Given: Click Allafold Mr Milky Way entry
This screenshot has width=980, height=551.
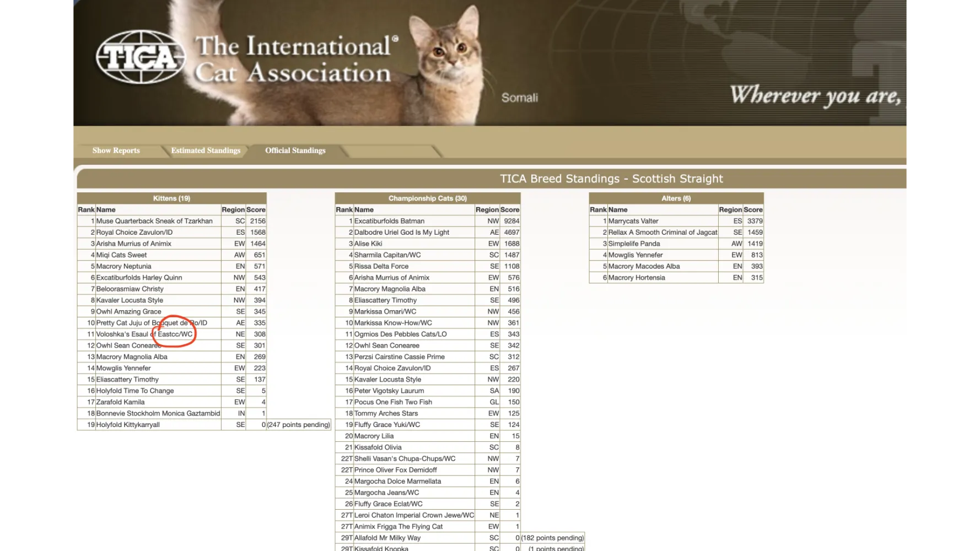Looking at the screenshot, I should pos(387,538).
